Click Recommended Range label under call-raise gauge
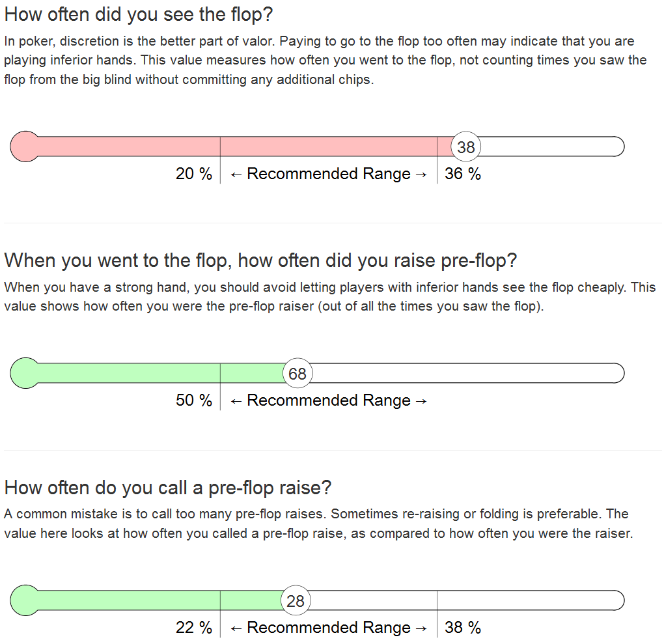The height and width of the screenshot is (644, 664). (329, 628)
